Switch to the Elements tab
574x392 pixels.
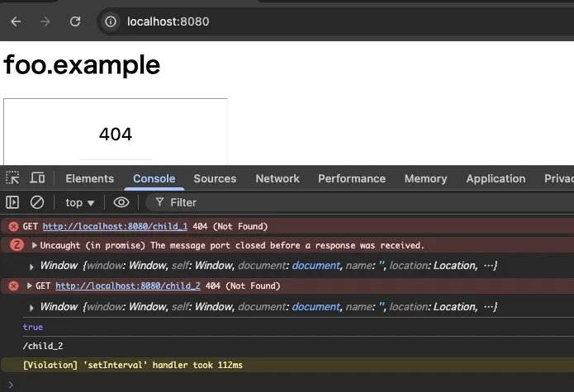point(89,178)
